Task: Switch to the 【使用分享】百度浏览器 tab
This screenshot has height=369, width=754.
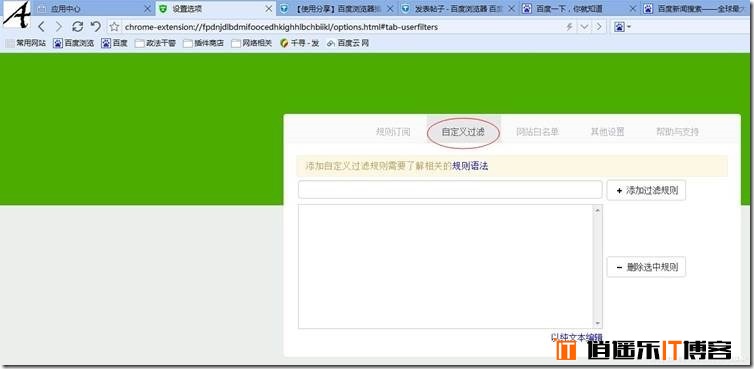Action: coord(337,9)
